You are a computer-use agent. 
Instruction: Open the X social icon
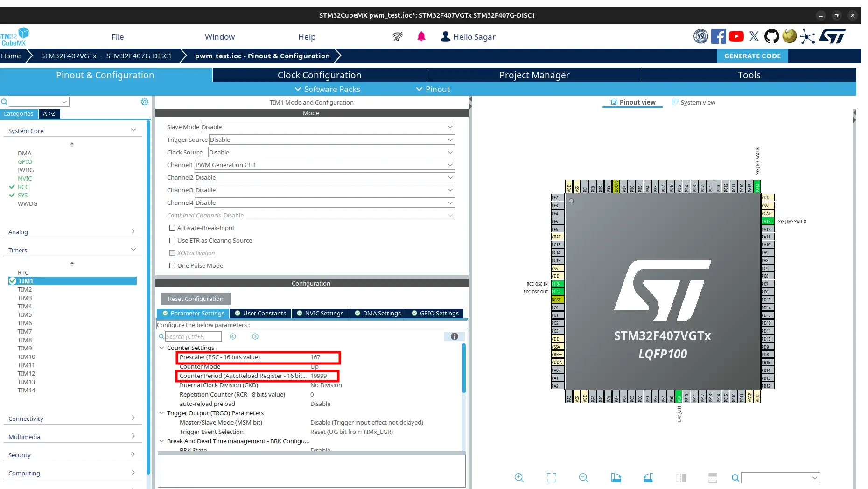(x=754, y=36)
